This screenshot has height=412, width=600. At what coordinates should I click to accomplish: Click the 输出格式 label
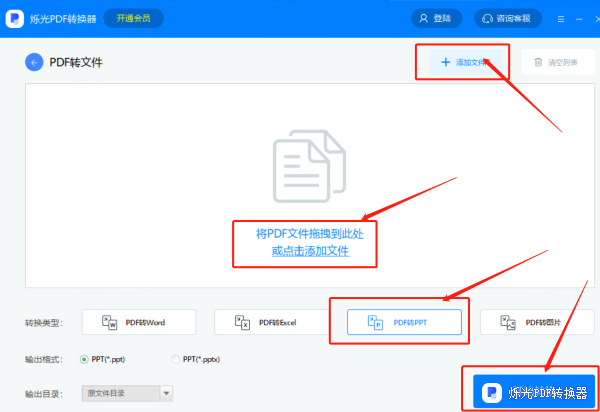coord(44,360)
